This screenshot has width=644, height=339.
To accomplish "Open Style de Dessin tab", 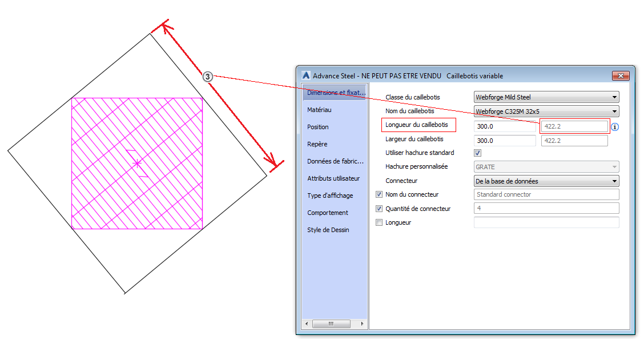I will pos(328,230).
